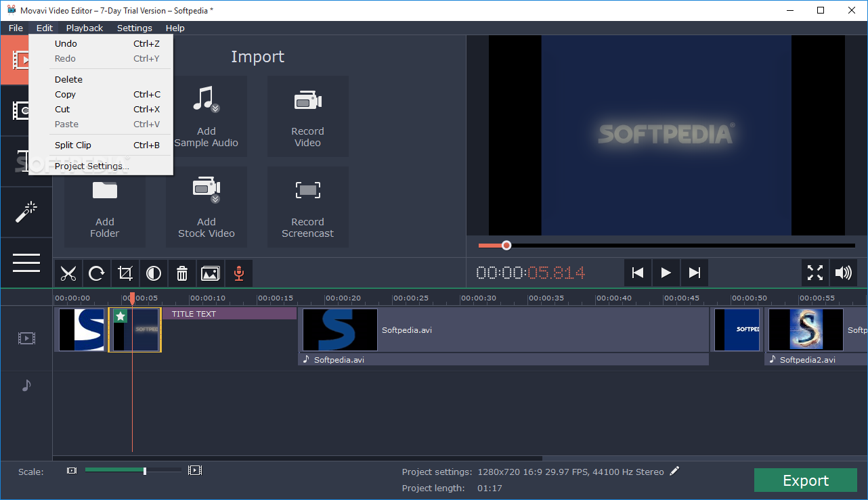Zoom in timeline with large filmstrip icon
This screenshot has height=500, width=868.
[x=195, y=470]
